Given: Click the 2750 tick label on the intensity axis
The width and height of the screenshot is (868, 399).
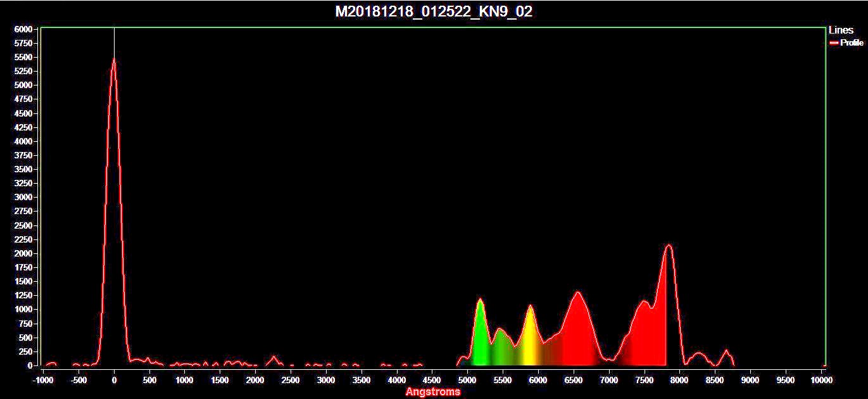Looking at the screenshot, I should (x=23, y=211).
